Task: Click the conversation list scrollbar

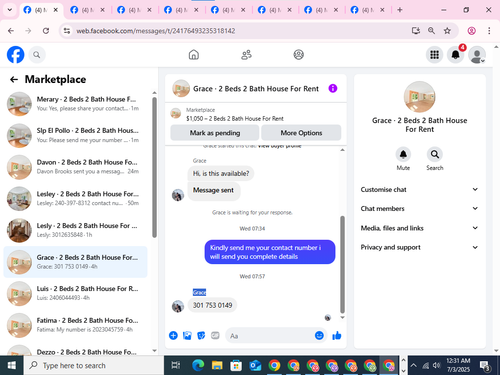Action: point(154,167)
